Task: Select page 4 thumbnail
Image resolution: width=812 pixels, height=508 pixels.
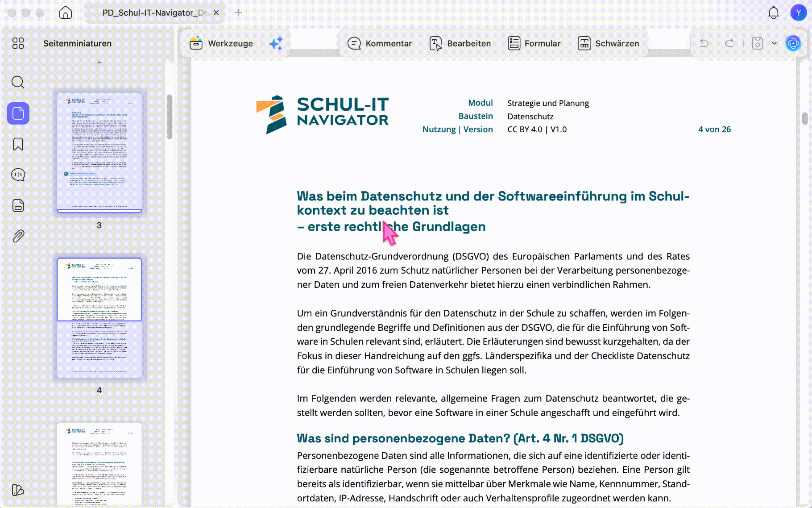Action: 99,318
